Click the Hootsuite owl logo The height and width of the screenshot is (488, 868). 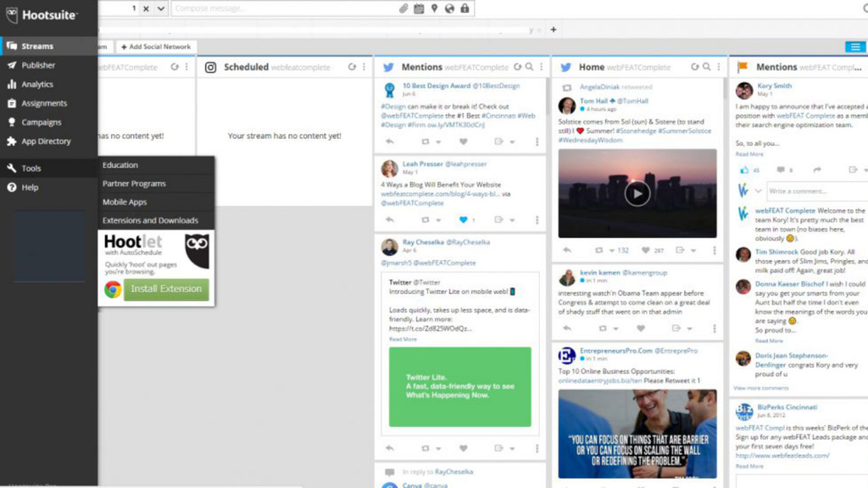(12, 15)
